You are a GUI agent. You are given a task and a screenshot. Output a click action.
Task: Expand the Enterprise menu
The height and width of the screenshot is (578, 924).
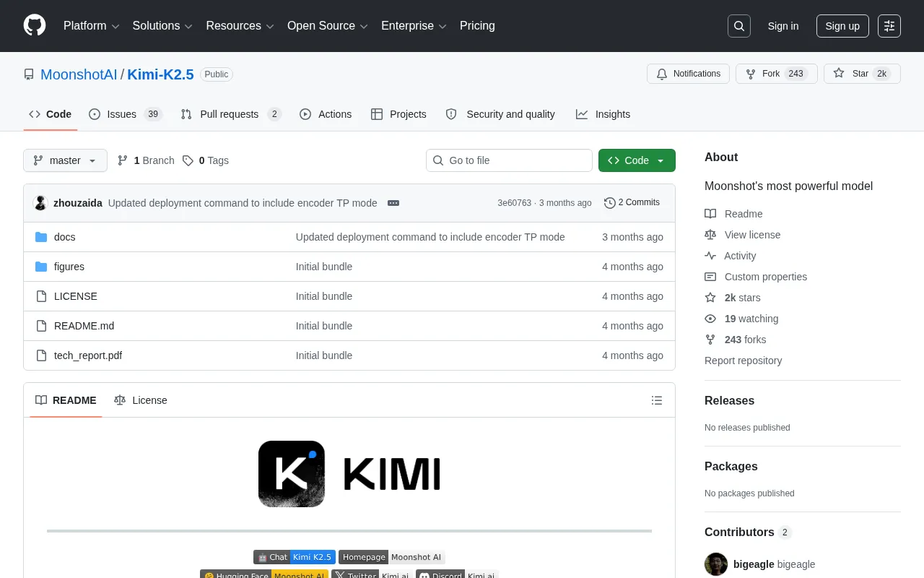pyautogui.click(x=414, y=26)
